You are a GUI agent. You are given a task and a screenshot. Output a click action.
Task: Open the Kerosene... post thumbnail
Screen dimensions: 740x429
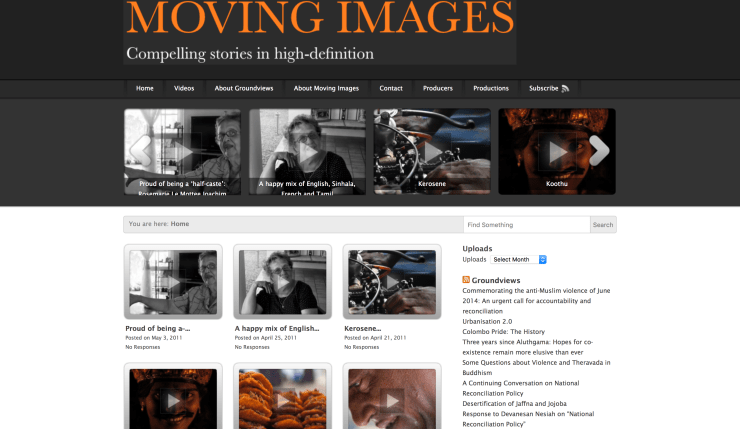(392, 282)
